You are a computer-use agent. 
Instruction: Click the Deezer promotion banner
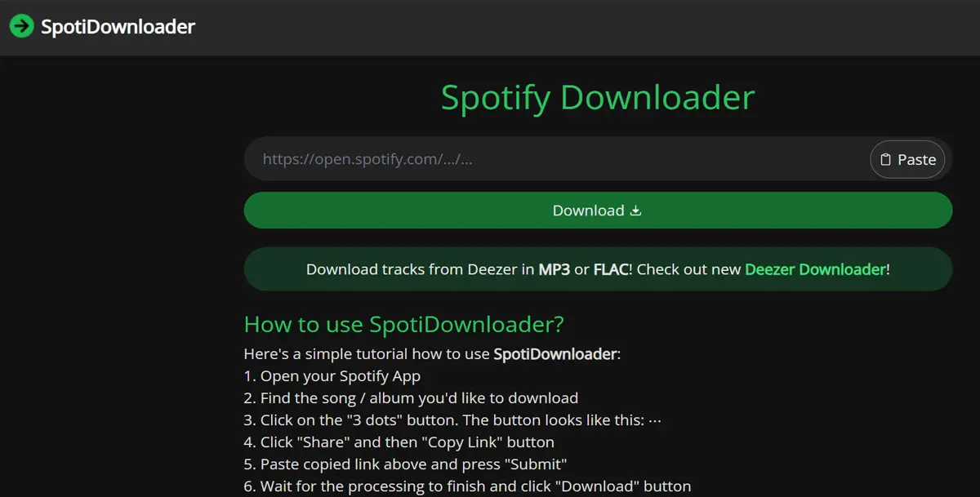click(598, 268)
